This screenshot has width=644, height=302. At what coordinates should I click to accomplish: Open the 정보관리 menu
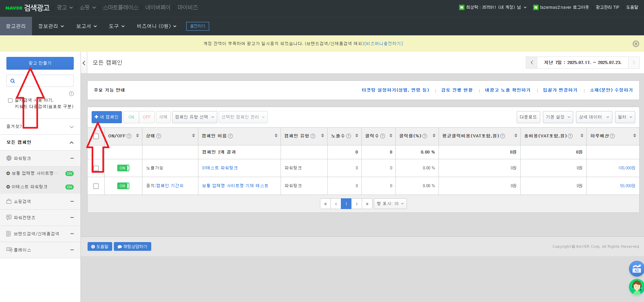tap(51, 26)
